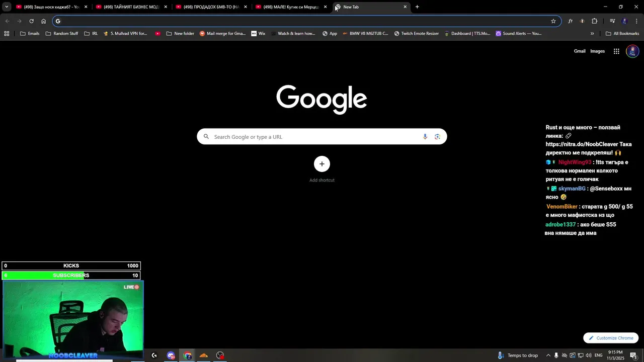Image resolution: width=644 pixels, height=362 pixels.
Task: Click the Customize Chrome button
Action: click(611, 338)
